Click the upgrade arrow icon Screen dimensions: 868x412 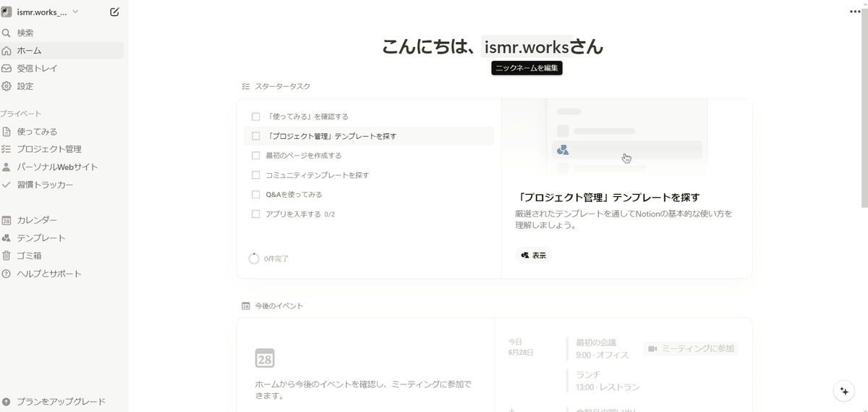coord(7,402)
